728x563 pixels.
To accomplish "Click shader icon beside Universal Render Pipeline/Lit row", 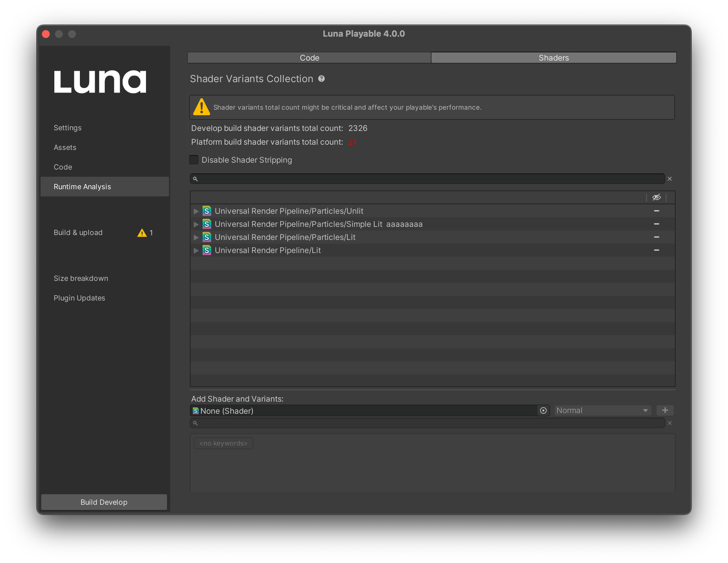I will pyautogui.click(x=207, y=250).
